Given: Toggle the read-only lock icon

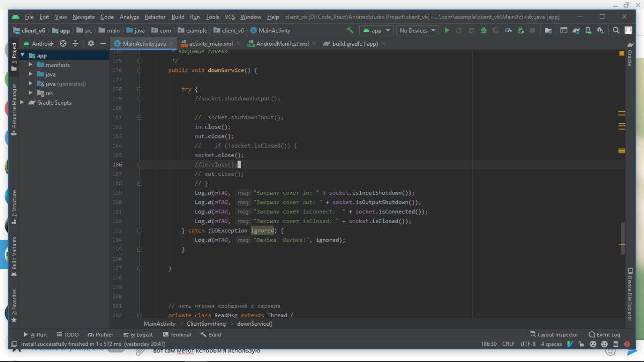Looking at the screenshot, I should [582, 344].
